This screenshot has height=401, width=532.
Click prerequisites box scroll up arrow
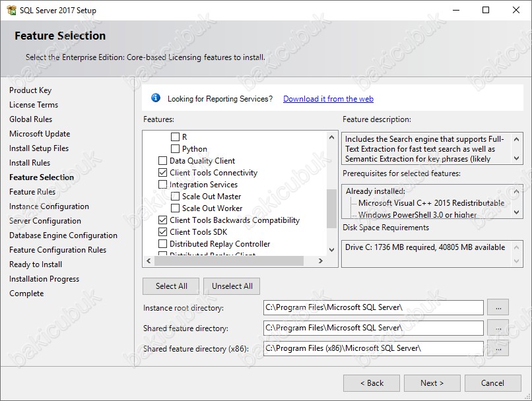516,191
